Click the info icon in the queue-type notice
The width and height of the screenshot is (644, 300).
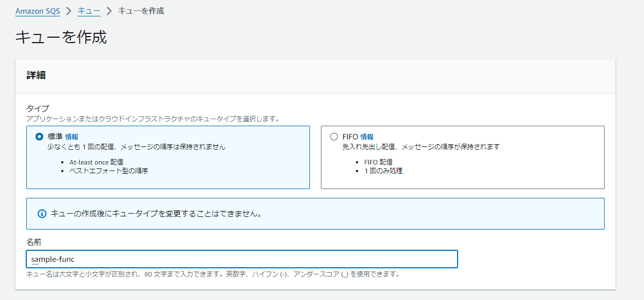click(42, 214)
